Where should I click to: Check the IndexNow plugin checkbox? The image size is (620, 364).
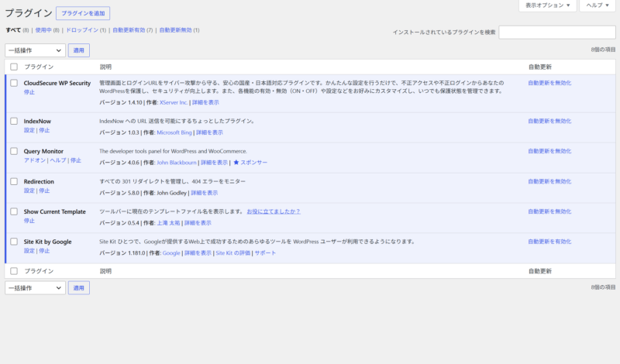click(14, 121)
